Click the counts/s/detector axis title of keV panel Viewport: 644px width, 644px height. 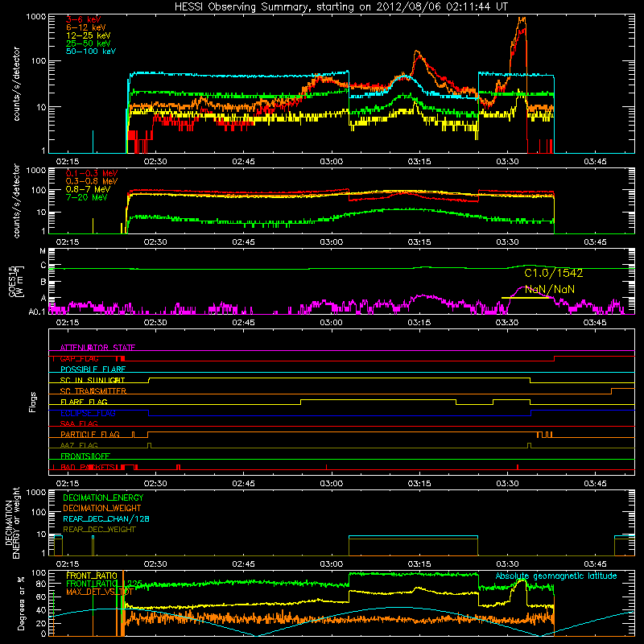click(16, 84)
